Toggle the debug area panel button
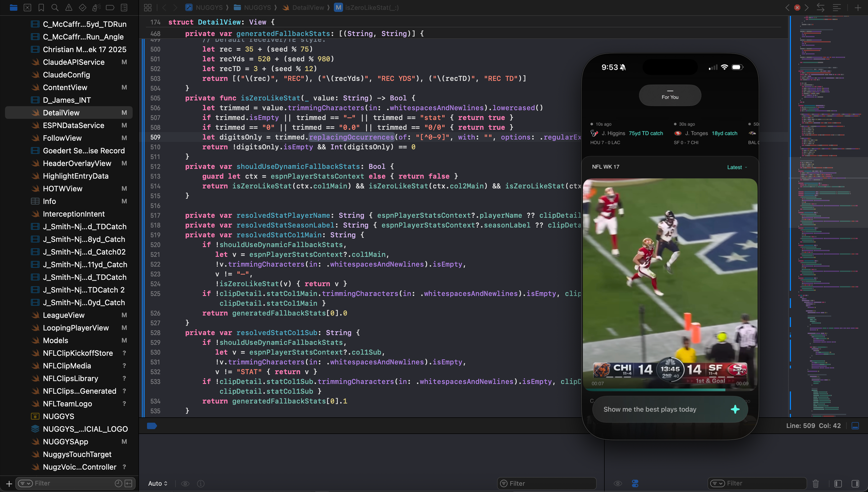 pos(855,426)
